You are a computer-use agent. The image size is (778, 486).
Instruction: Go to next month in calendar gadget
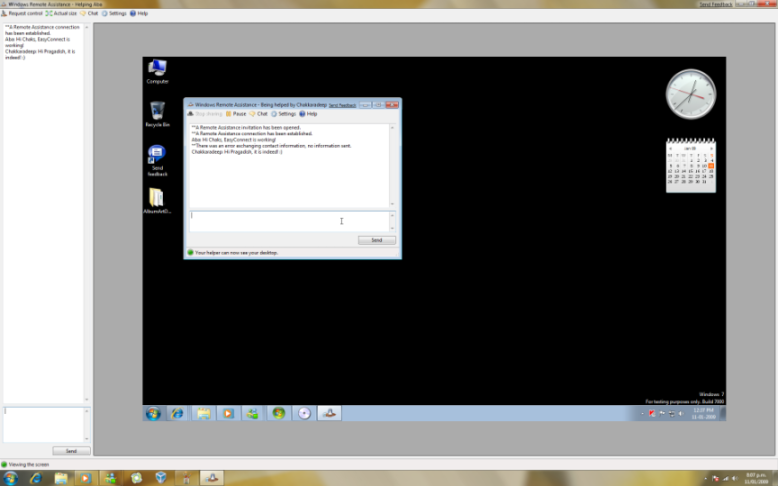pos(711,148)
